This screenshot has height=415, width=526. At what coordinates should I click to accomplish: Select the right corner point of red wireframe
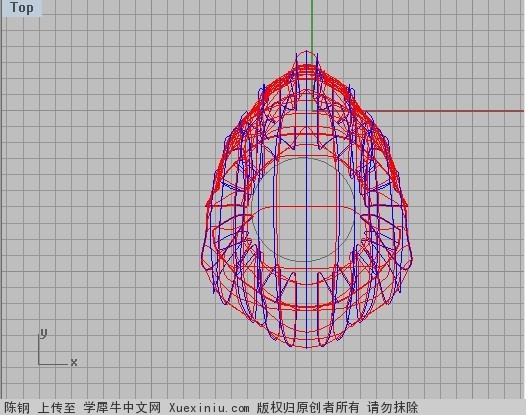click(406, 205)
